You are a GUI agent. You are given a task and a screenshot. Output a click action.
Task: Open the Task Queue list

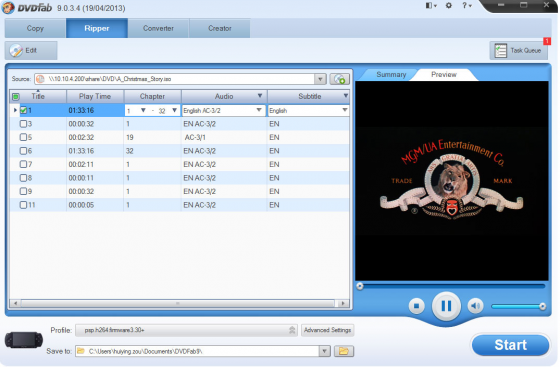coord(519,51)
